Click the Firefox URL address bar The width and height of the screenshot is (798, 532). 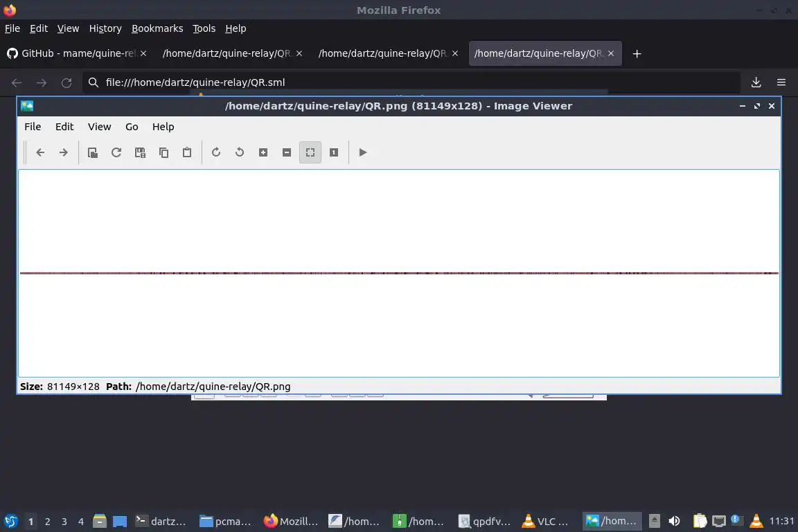[411, 82]
